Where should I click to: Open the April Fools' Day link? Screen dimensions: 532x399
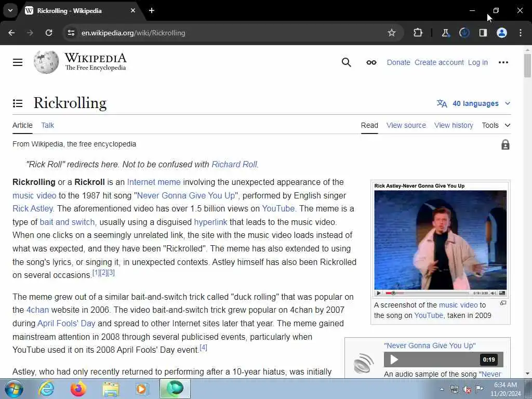(x=66, y=323)
